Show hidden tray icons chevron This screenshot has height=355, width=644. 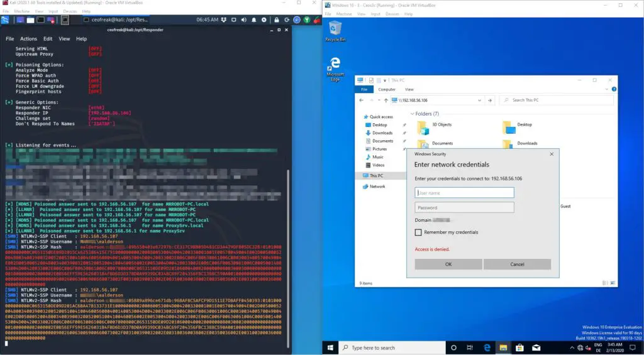click(x=572, y=347)
